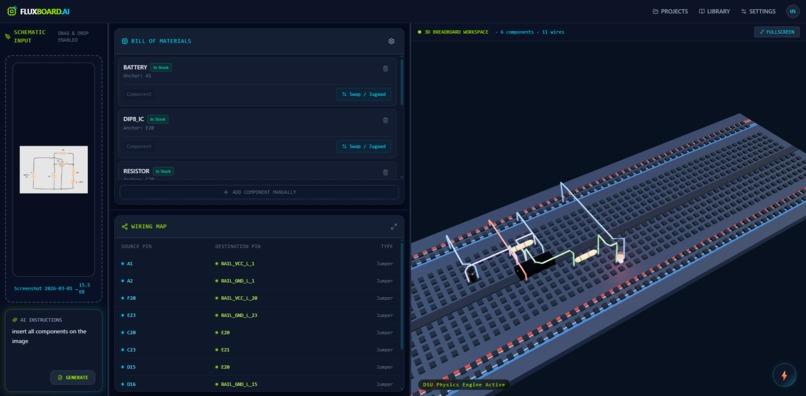Open the Library menu

tap(715, 11)
